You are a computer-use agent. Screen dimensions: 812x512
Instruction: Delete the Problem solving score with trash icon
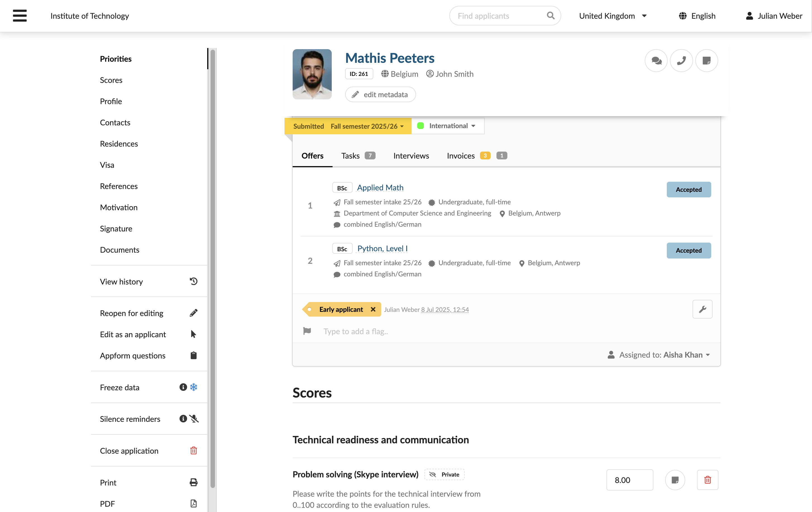(708, 480)
